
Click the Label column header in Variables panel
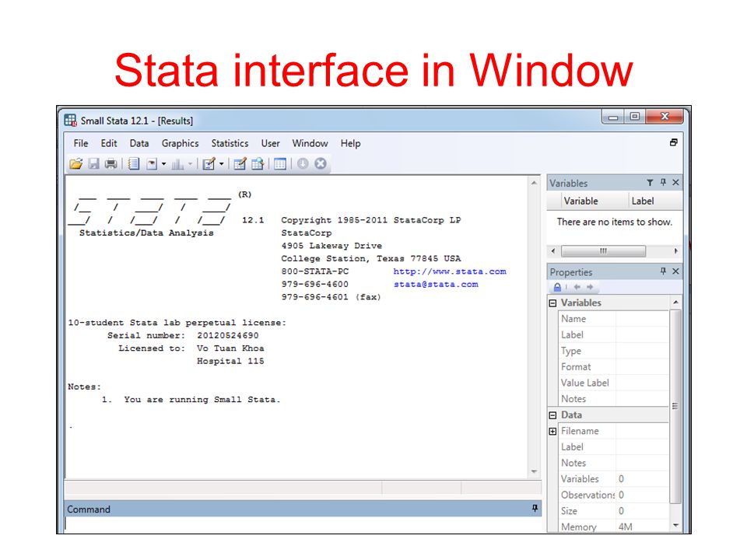point(655,201)
